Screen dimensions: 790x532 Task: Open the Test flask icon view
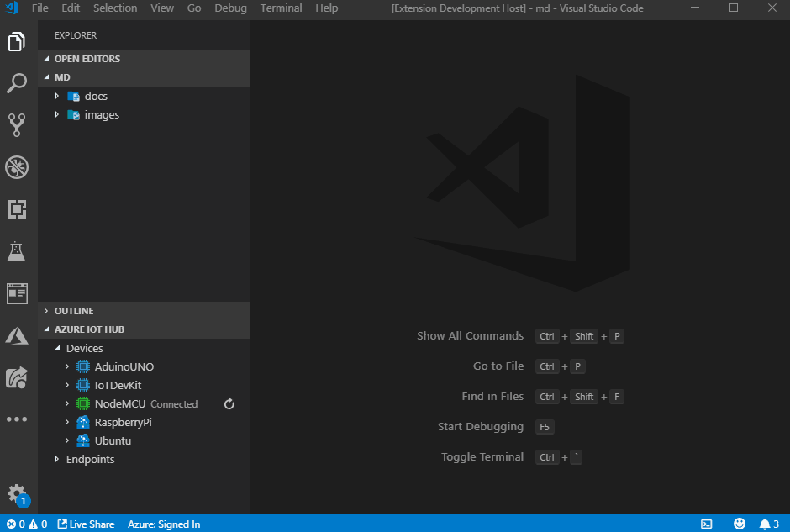click(x=17, y=251)
